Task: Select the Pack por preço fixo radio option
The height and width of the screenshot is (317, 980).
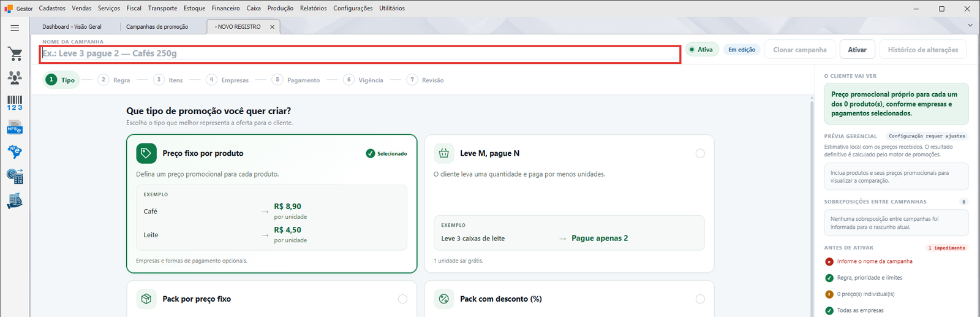Action: point(402,299)
